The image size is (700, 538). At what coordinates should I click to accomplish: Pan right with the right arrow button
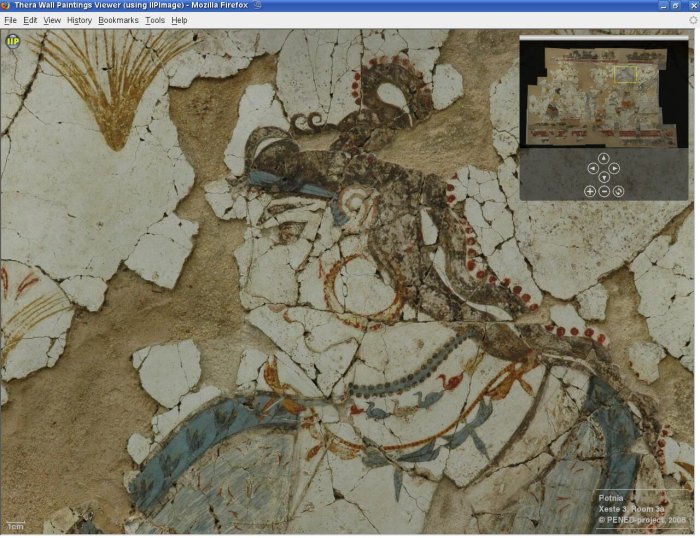click(615, 168)
